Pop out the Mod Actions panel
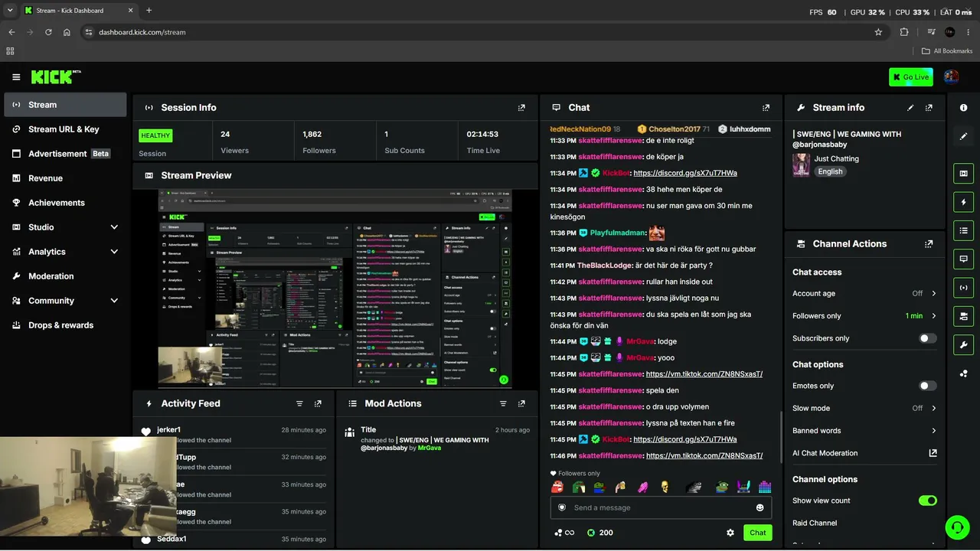This screenshot has width=980, height=551. [x=521, y=403]
